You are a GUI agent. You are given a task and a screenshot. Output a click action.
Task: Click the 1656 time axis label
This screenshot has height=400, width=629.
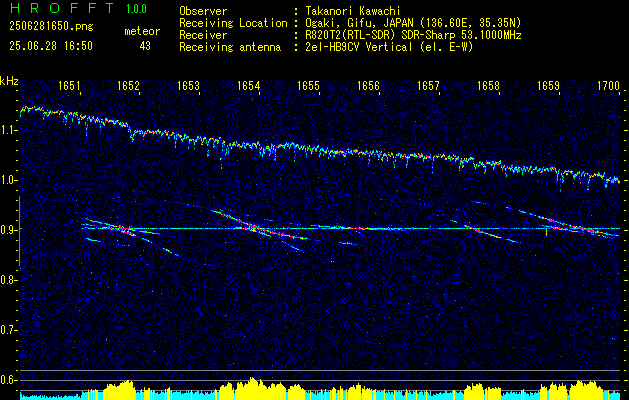(x=368, y=86)
